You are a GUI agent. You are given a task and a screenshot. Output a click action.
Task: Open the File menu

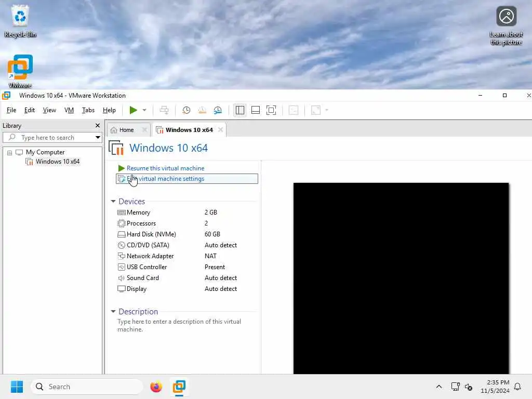click(x=11, y=110)
